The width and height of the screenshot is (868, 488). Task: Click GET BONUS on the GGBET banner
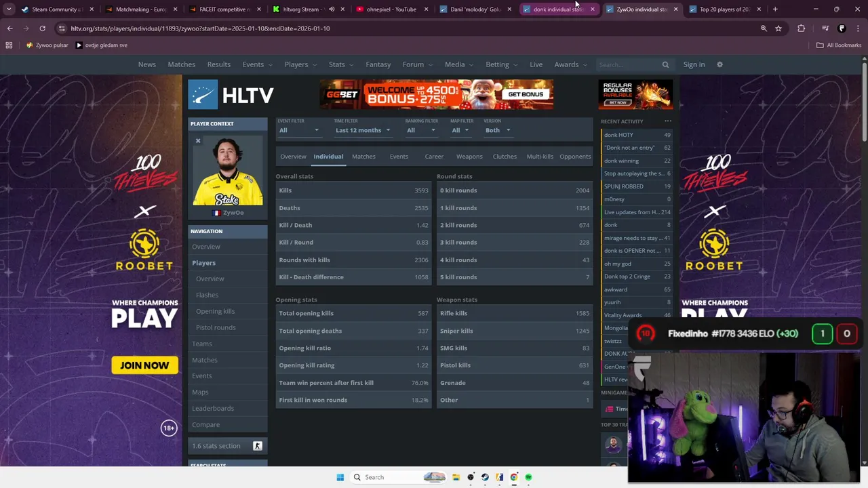525,94
